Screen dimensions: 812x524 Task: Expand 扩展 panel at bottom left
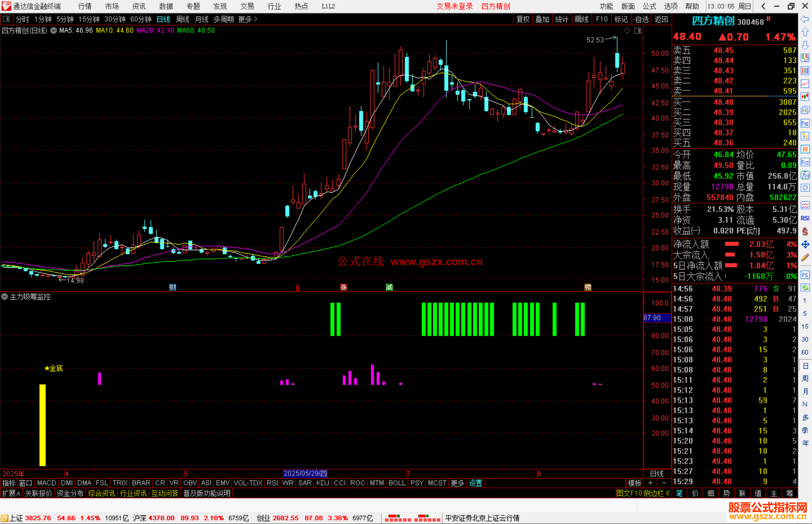click(11, 493)
